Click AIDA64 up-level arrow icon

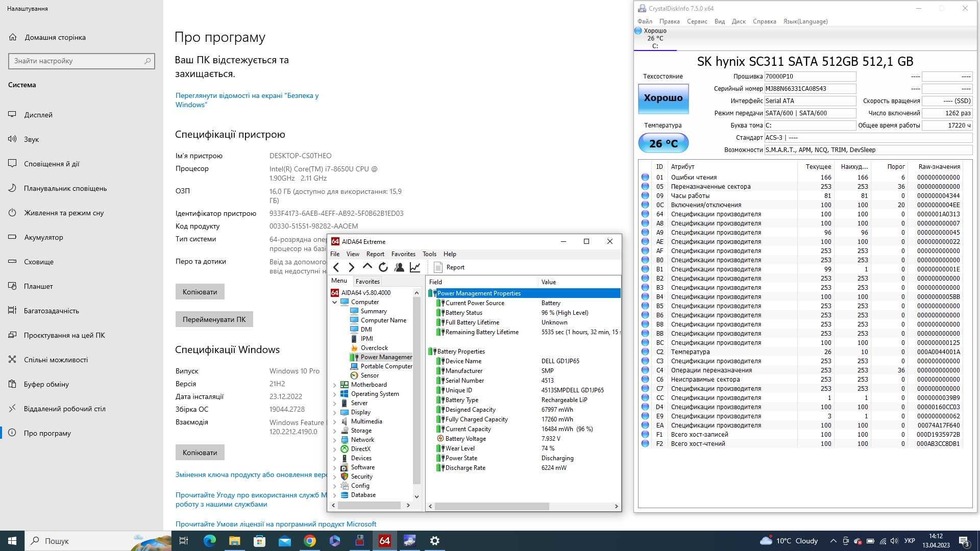click(367, 267)
